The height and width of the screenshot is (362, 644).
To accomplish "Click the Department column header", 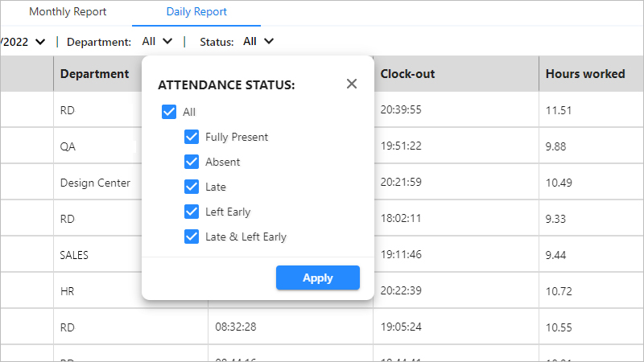I will [94, 74].
